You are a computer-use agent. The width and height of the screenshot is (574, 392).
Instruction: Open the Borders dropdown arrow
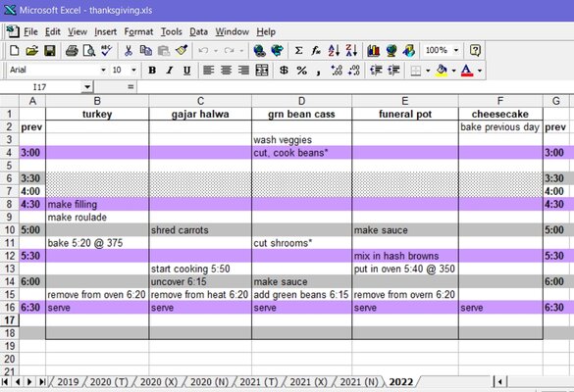click(x=428, y=71)
